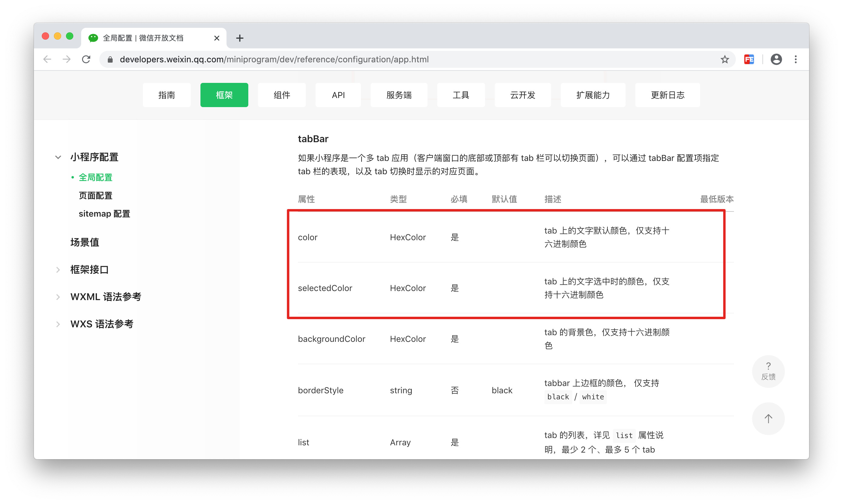Open sitemap 配置 in the sidebar
843x504 pixels.
coord(104,214)
